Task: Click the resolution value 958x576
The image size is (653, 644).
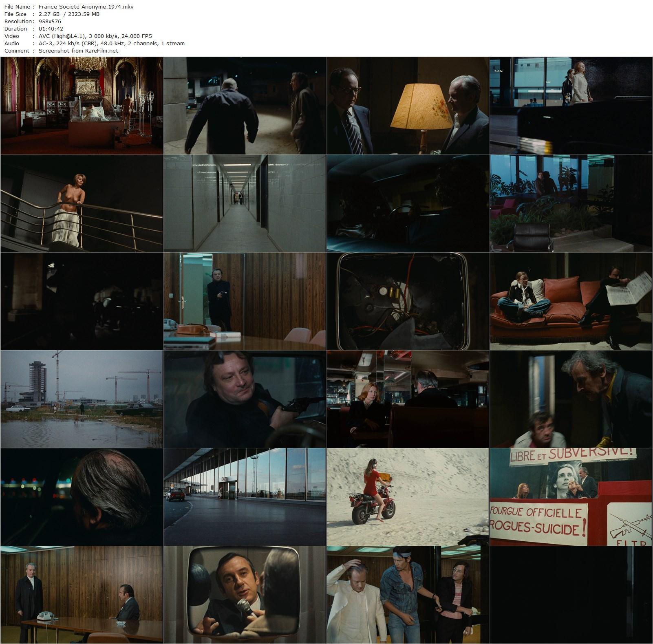Action: point(50,21)
